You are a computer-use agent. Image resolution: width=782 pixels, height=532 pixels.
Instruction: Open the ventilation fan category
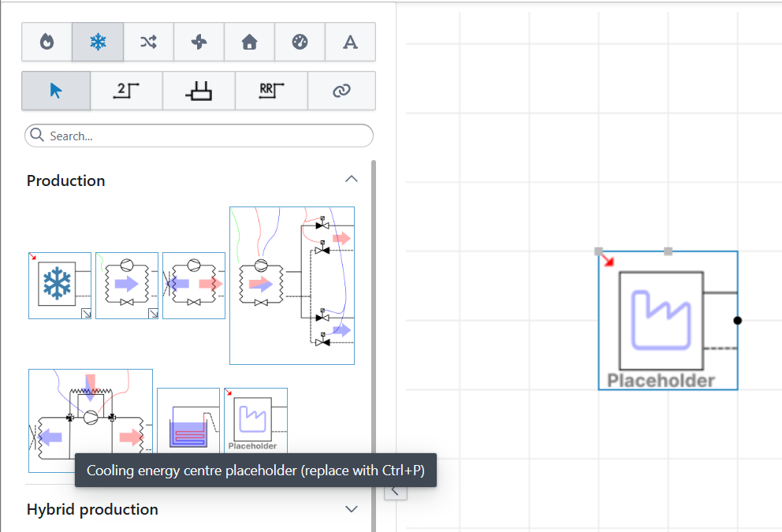(199, 43)
